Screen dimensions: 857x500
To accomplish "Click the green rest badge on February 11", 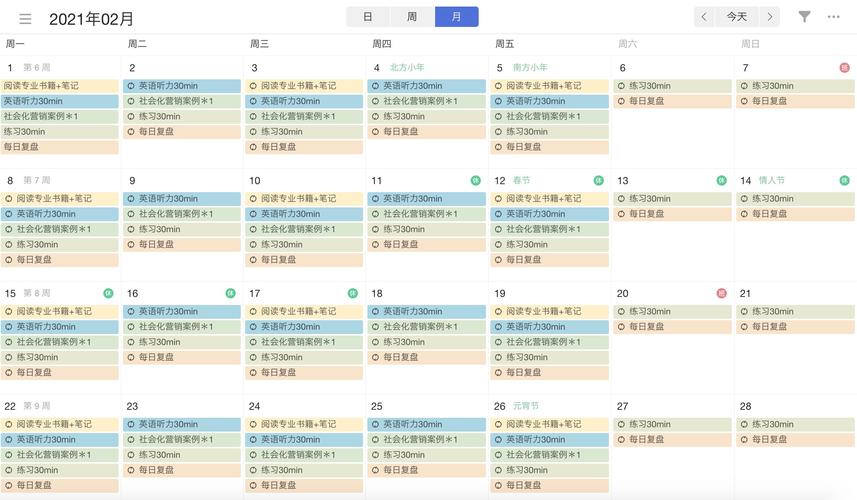I will pos(476,180).
